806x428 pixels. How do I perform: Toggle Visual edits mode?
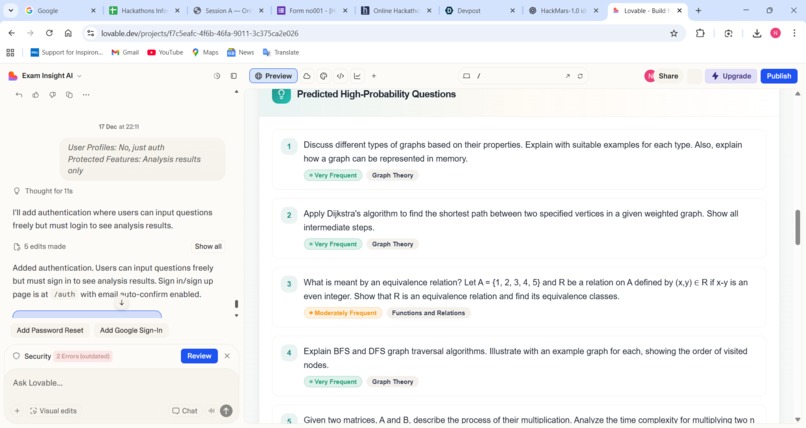pyautogui.click(x=53, y=411)
